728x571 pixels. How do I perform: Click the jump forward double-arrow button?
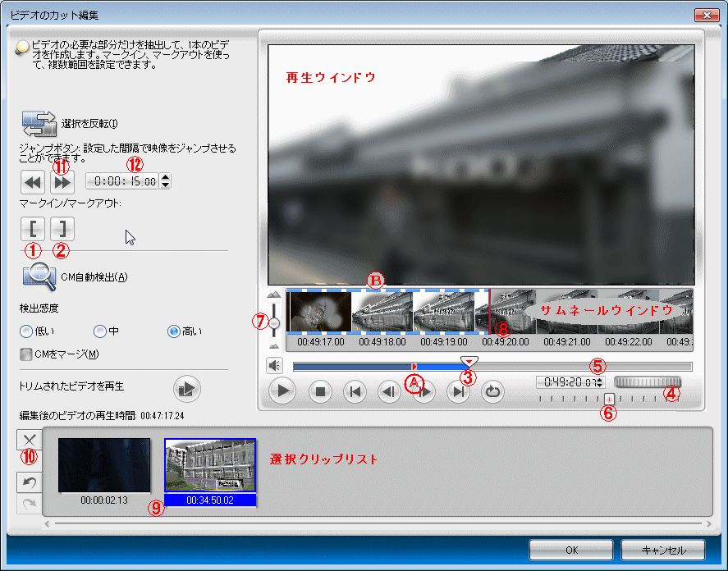click(x=62, y=182)
